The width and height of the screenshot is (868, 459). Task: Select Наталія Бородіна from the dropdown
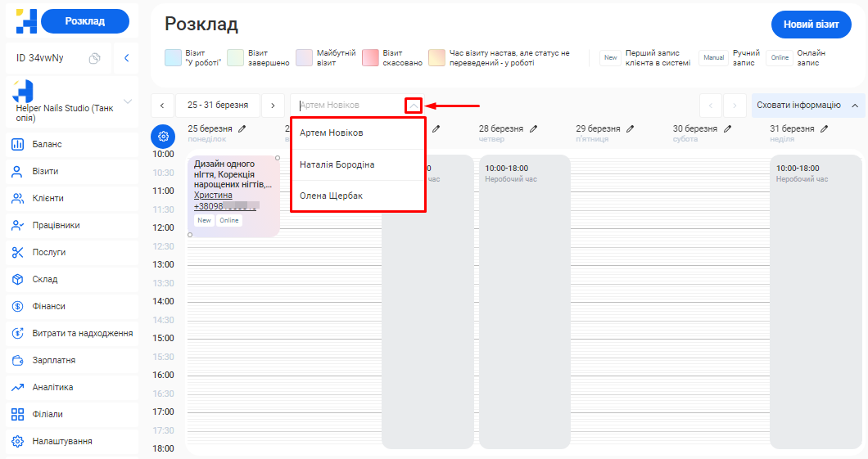[337, 164]
